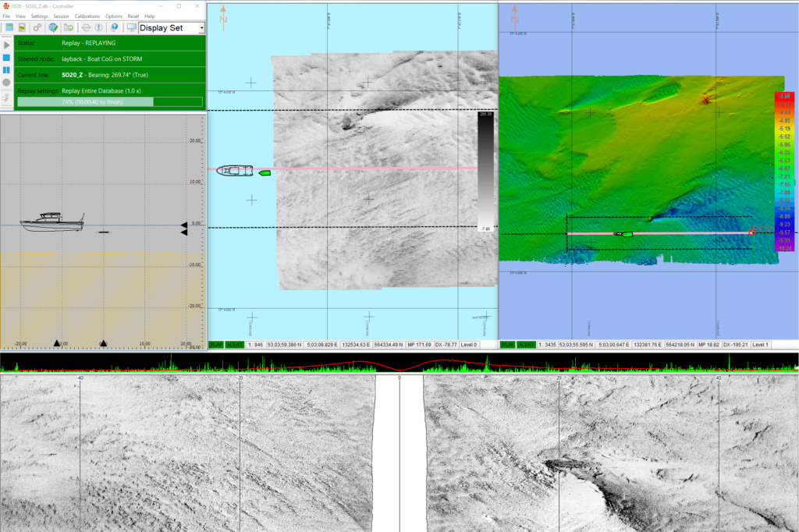Open the Help menu

[149, 16]
